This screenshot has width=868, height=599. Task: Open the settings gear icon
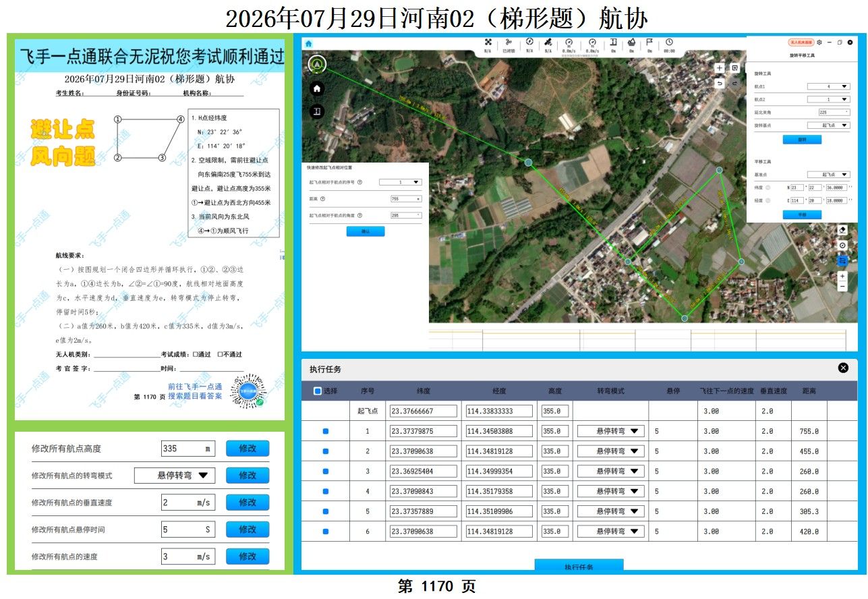point(819,42)
